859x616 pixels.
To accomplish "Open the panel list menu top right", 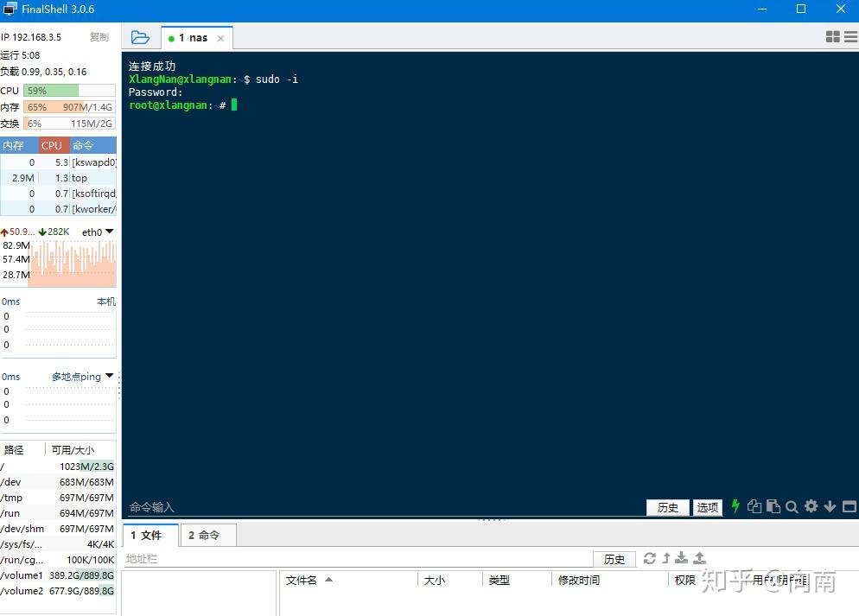I will click(x=850, y=37).
